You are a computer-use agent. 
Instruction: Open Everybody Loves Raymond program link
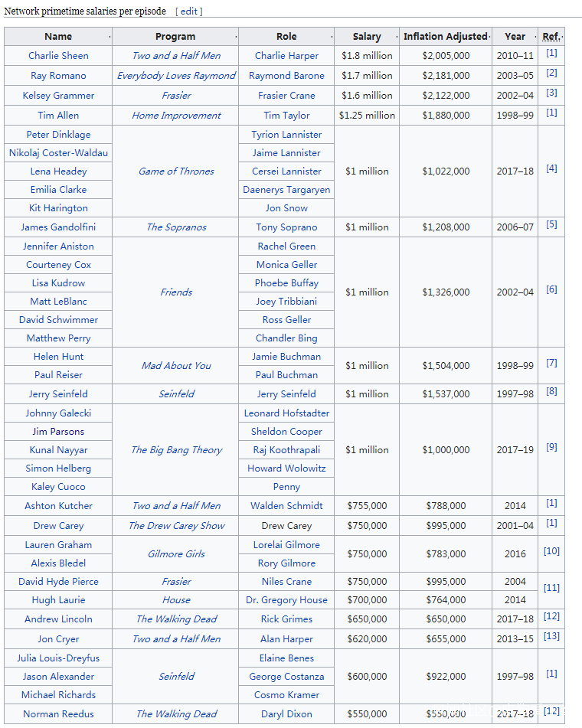(x=176, y=76)
